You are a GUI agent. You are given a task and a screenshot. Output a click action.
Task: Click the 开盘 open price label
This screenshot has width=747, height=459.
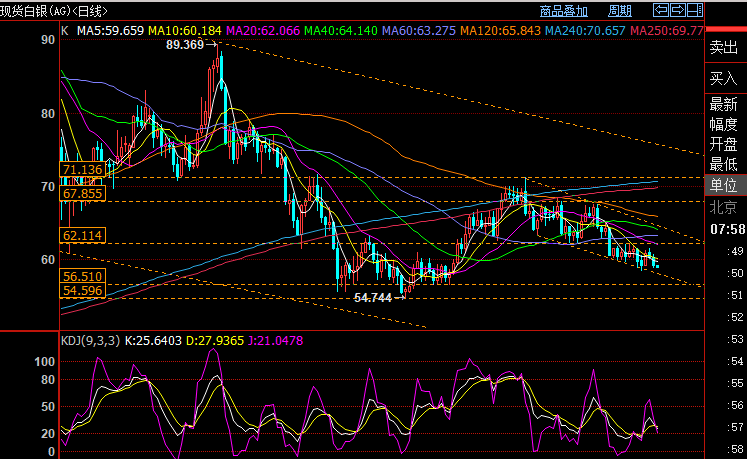[x=723, y=144]
